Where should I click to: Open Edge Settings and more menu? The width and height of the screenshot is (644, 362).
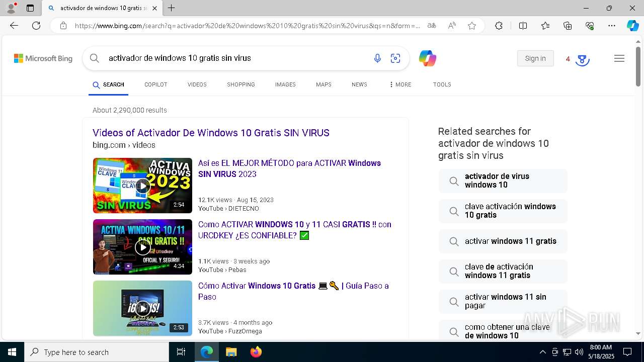612,26
